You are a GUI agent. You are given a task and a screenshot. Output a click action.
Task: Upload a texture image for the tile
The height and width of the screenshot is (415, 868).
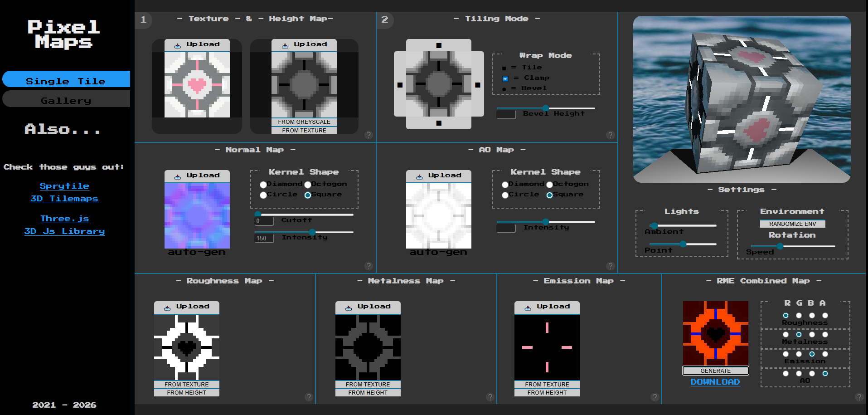(196, 44)
